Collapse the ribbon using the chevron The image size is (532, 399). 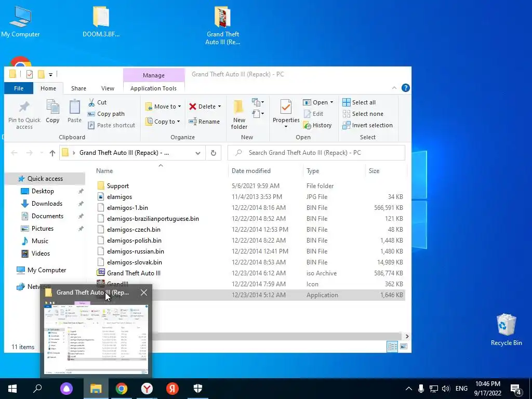tap(394, 88)
